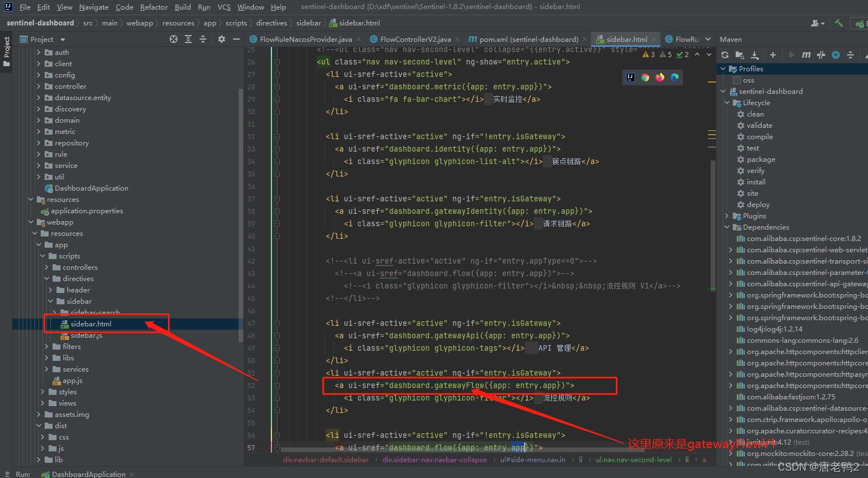Click ul.nav.nav-second-level in bottom breadcrumb
868x478 pixels.
click(x=634, y=460)
